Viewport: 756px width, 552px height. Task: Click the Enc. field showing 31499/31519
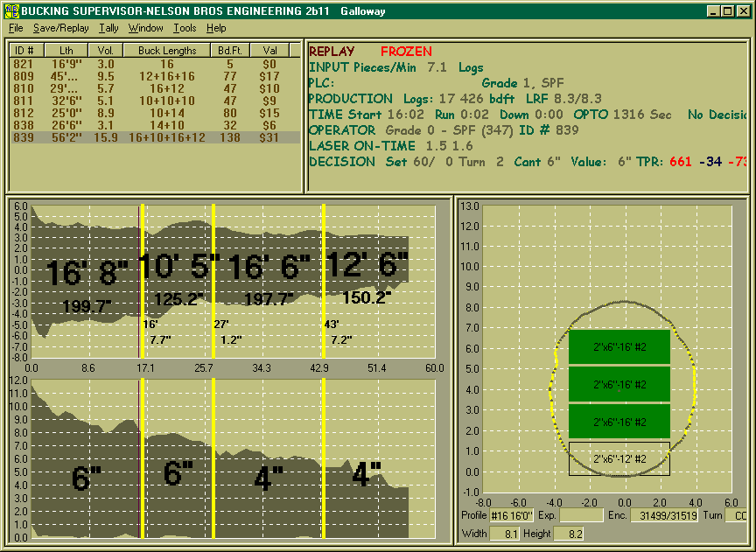[664, 516]
